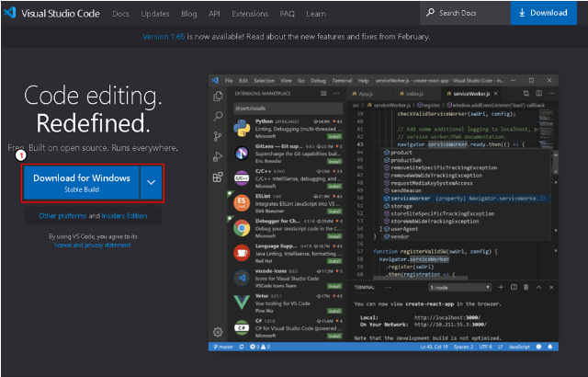Click the master branch status bar item

click(223, 347)
